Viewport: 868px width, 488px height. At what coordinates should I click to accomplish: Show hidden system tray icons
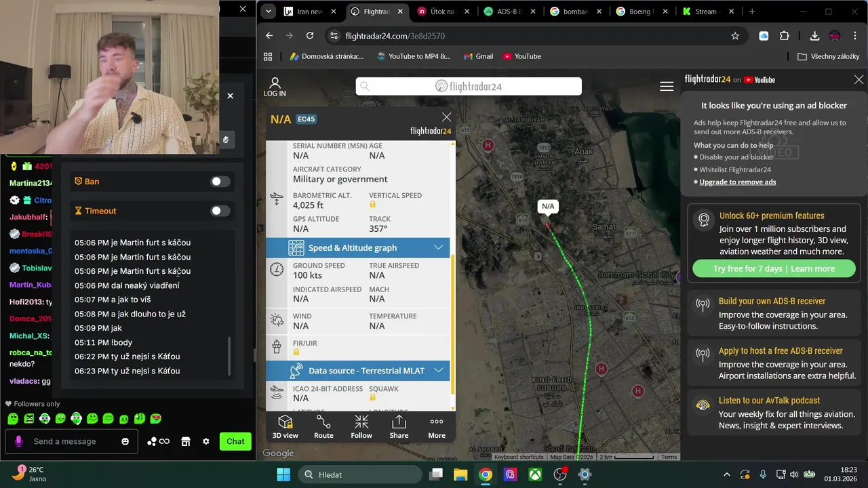click(727, 474)
